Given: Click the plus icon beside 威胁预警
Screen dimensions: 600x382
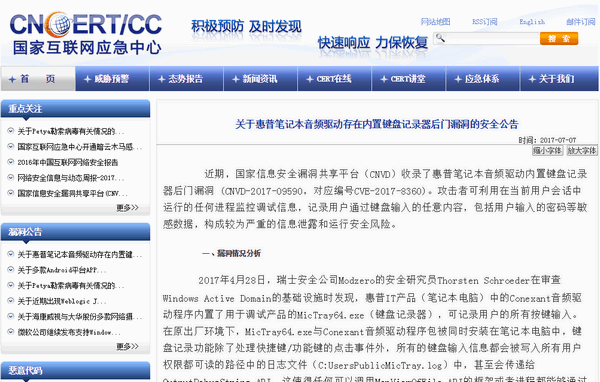Looking at the screenshot, I should click(87, 79).
